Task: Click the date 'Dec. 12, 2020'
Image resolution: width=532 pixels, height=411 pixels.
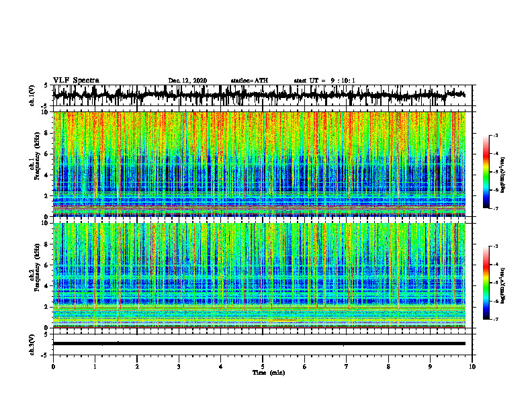Action: [187, 81]
